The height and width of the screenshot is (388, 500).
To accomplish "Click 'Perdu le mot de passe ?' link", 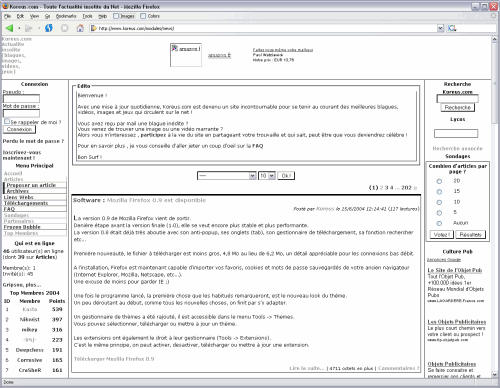I will tap(33, 141).
